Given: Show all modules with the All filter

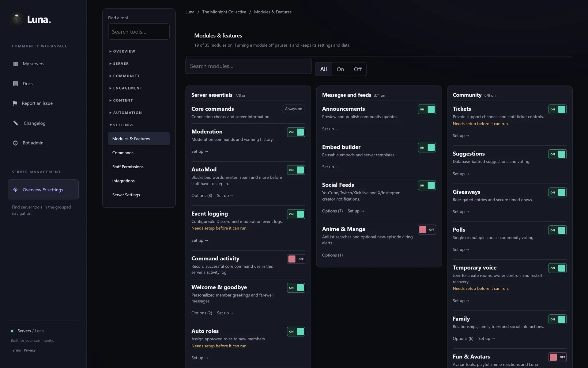Looking at the screenshot, I should click(323, 69).
